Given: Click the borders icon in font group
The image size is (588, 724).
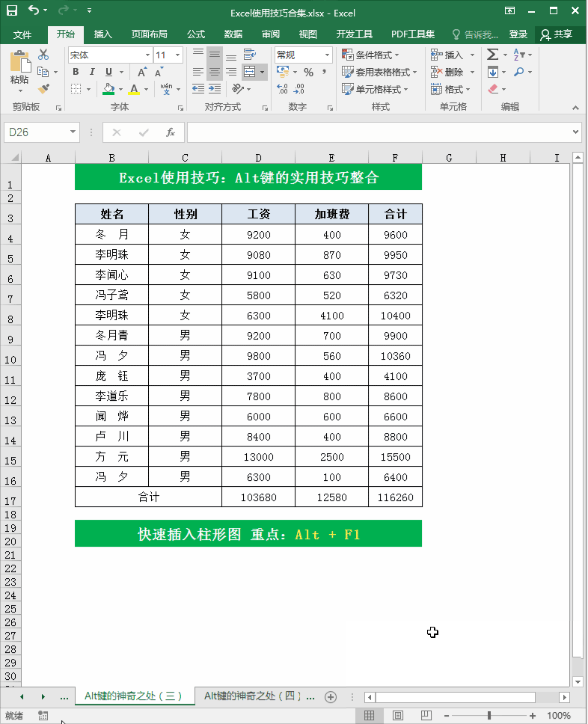Looking at the screenshot, I should tap(76, 89).
